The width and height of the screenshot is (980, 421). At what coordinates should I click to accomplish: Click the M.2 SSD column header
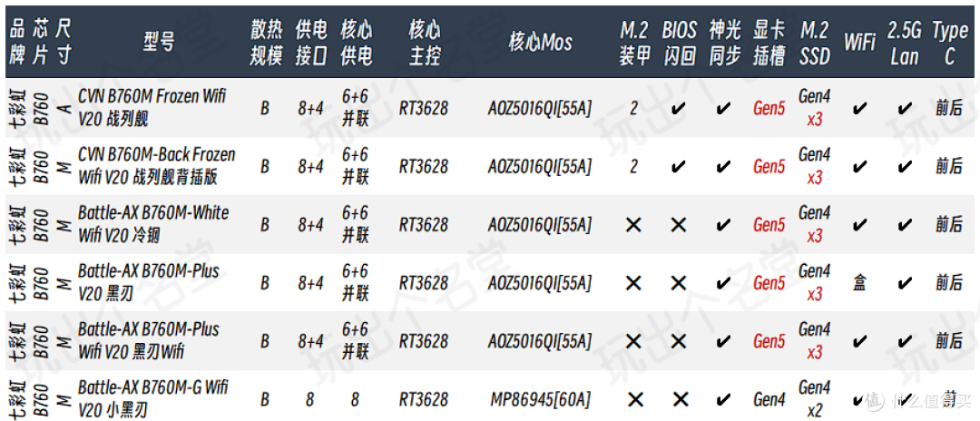point(814,43)
